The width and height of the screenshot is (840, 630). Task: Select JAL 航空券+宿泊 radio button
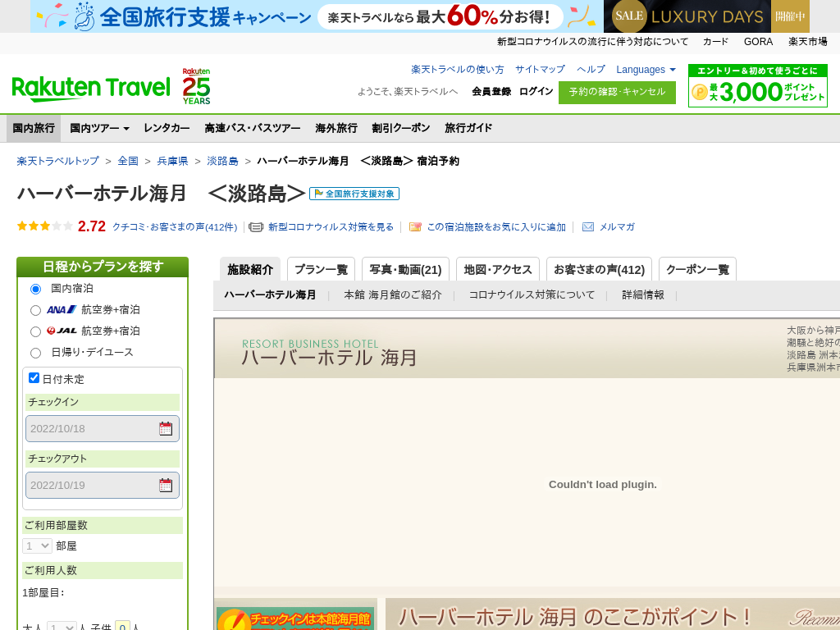(x=36, y=332)
